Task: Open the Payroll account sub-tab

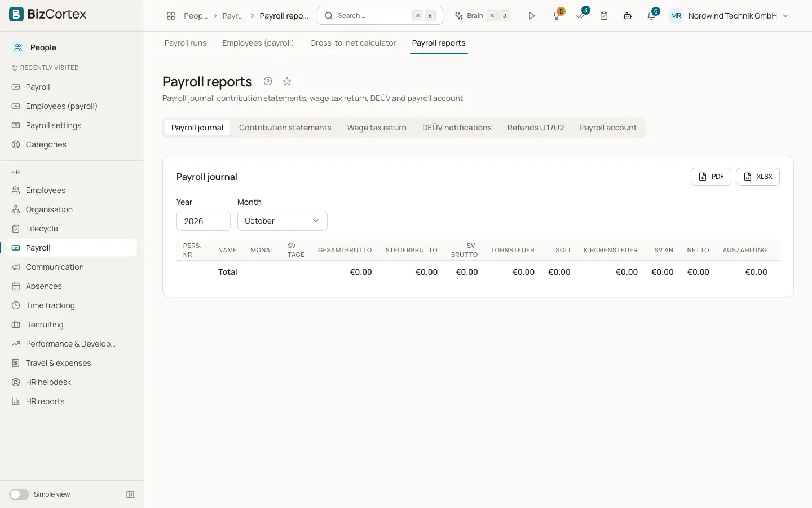Action: [608, 128]
